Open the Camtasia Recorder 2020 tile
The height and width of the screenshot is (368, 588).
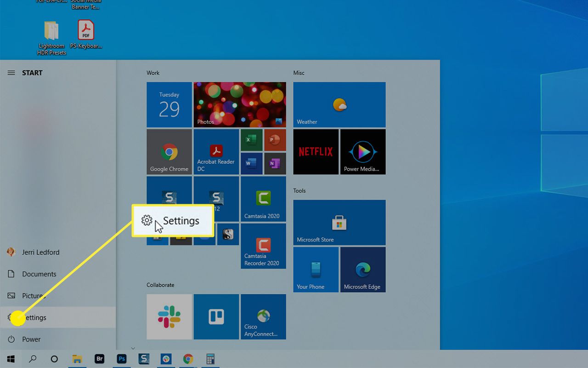[x=263, y=246]
